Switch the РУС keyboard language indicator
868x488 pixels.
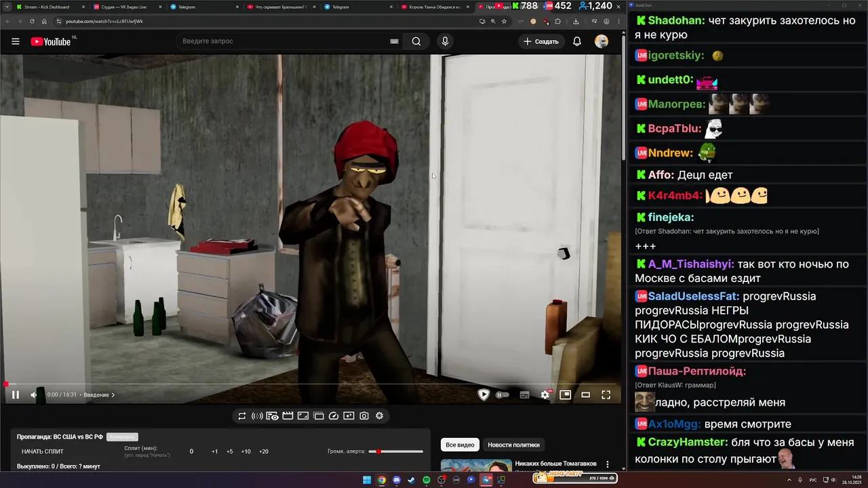(x=813, y=480)
